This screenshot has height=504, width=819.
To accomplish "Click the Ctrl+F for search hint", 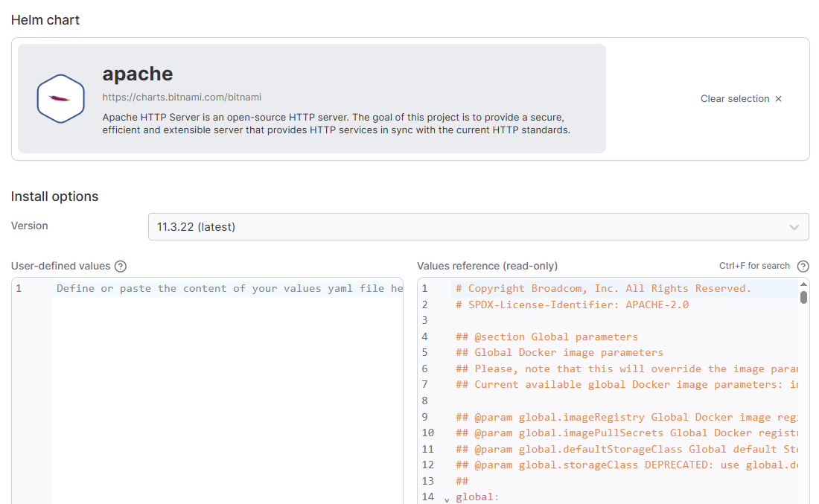I will (754, 267).
